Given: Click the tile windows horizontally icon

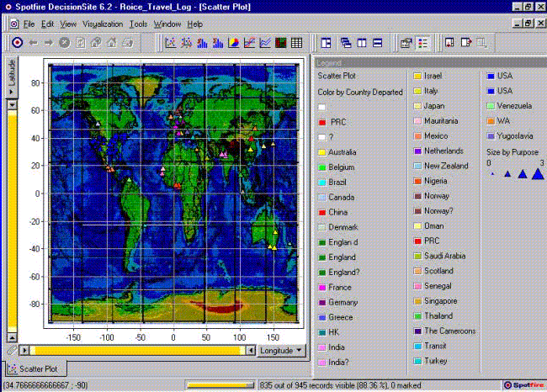Looking at the screenshot, I should point(378,43).
